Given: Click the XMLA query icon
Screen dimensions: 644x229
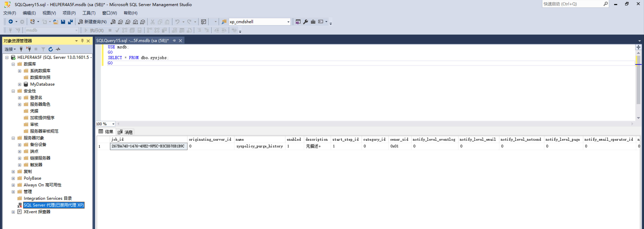Looking at the screenshot, I should coord(135,22).
